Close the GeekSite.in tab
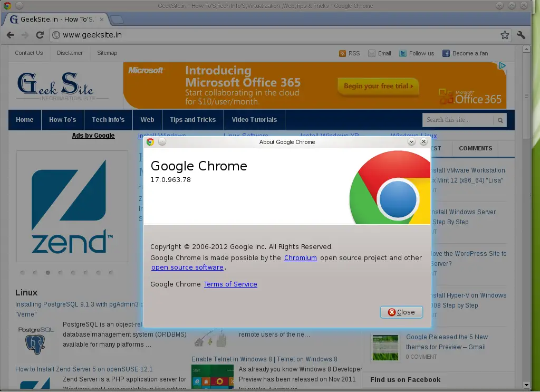This screenshot has height=392, width=540. click(102, 20)
